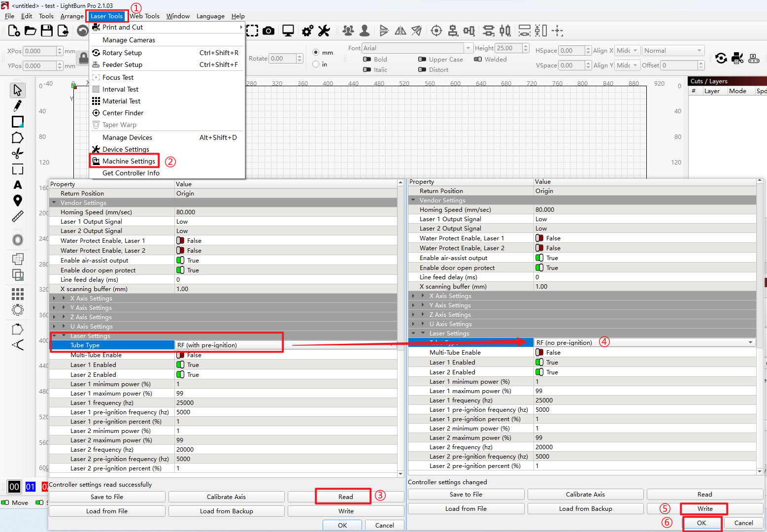
Task: Open the Align X dropdown
Action: click(x=628, y=50)
